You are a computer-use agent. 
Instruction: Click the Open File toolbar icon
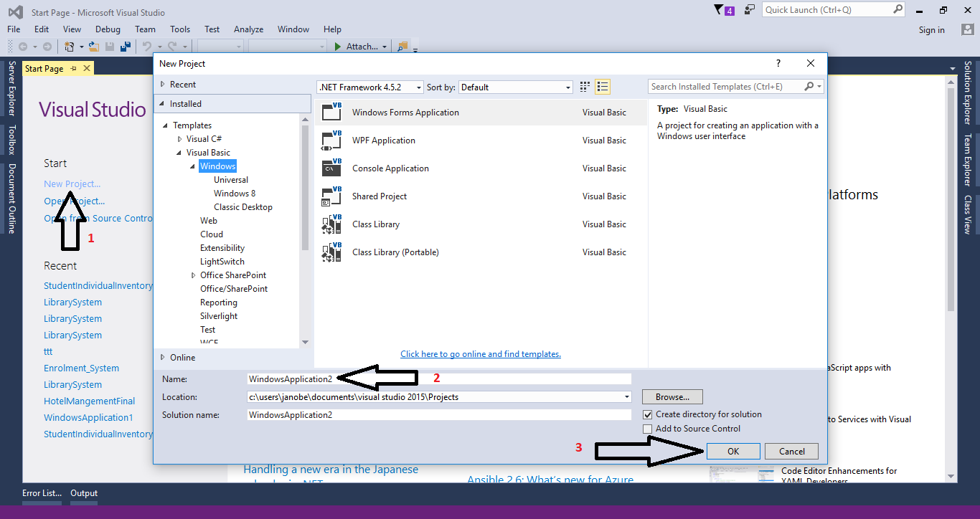click(93, 47)
